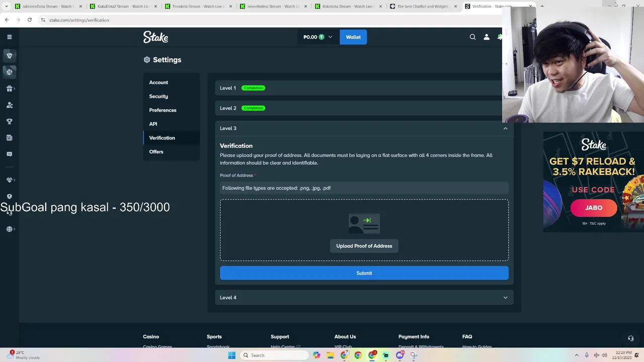Image resolution: width=644 pixels, height=362 pixels.
Task: Open the balance currency dropdown
Action: [317, 37]
